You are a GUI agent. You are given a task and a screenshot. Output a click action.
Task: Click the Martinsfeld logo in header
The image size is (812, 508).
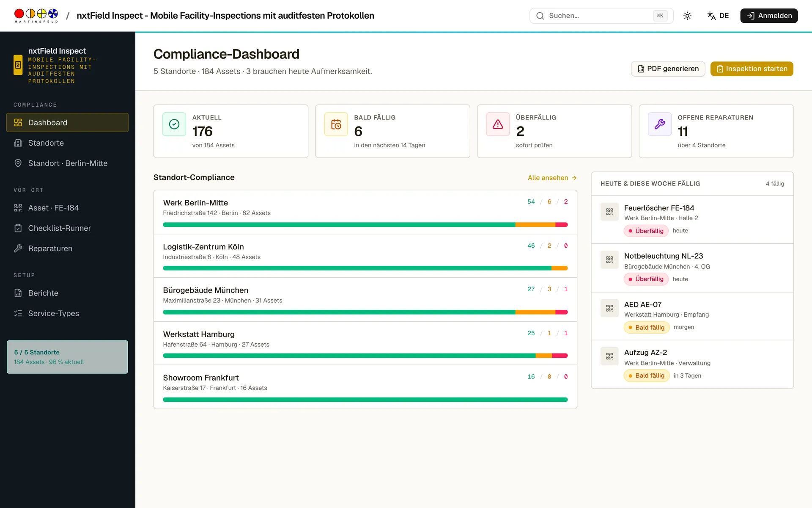point(36,16)
